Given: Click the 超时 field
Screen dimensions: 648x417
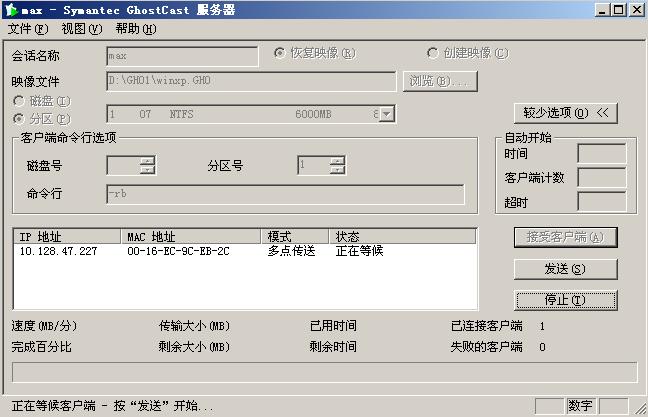Looking at the screenshot, I should click(x=602, y=202).
